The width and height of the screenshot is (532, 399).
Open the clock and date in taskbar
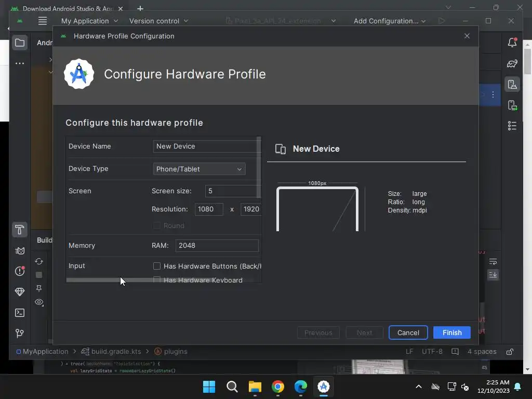click(x=494, y=387)
